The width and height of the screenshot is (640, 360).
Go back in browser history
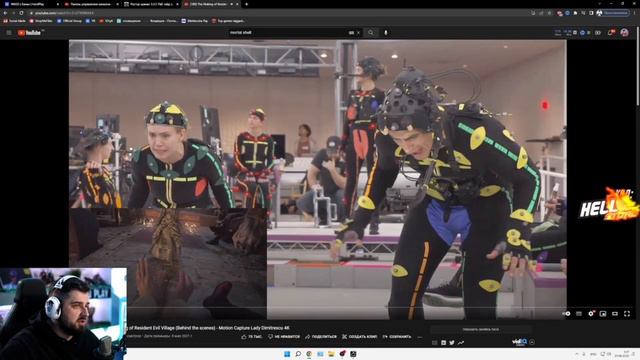5,13
